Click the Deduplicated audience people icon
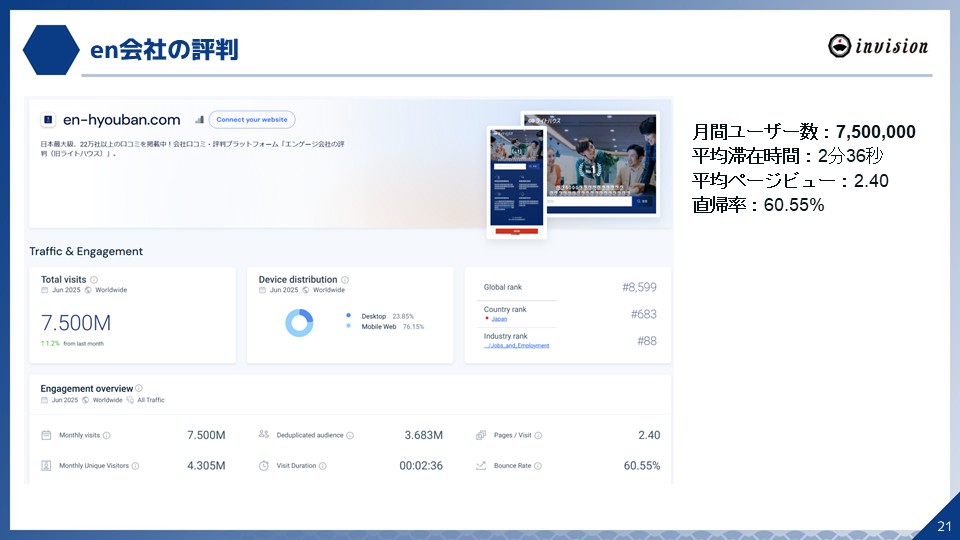The width and height of the screenshot is (960, 540). (264, 434)
